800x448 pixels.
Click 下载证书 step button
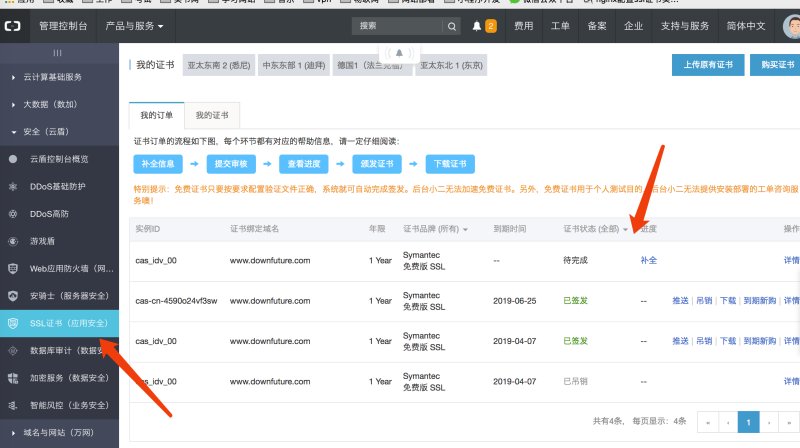click(450, 164)
